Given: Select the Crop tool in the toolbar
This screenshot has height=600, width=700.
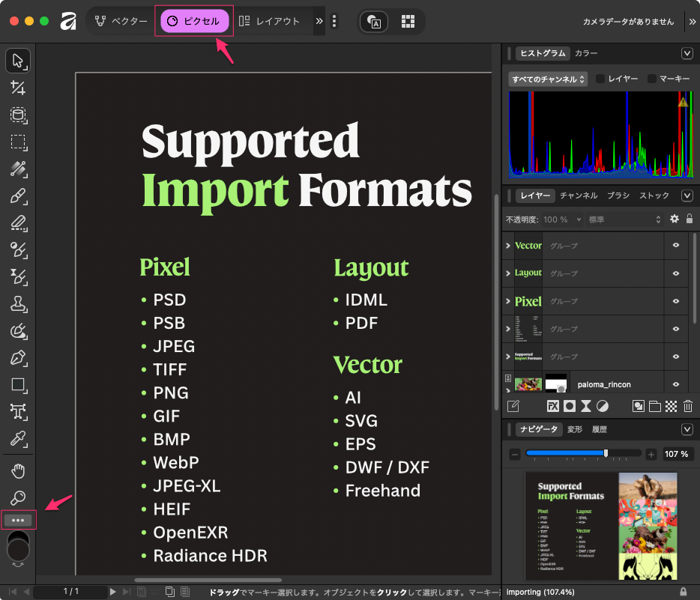Looking at the screenshot, I should [x=18, y=88].
